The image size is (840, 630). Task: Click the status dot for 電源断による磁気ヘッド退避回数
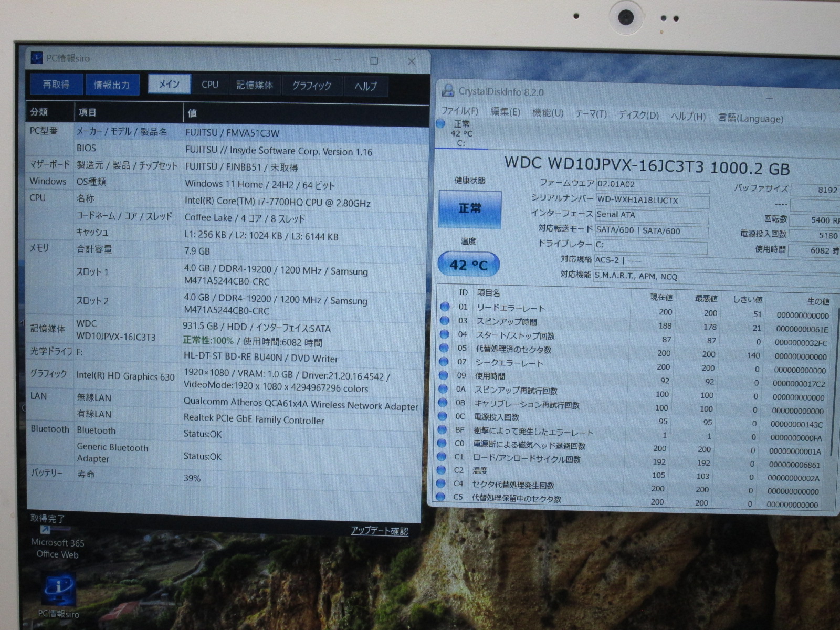442,444
